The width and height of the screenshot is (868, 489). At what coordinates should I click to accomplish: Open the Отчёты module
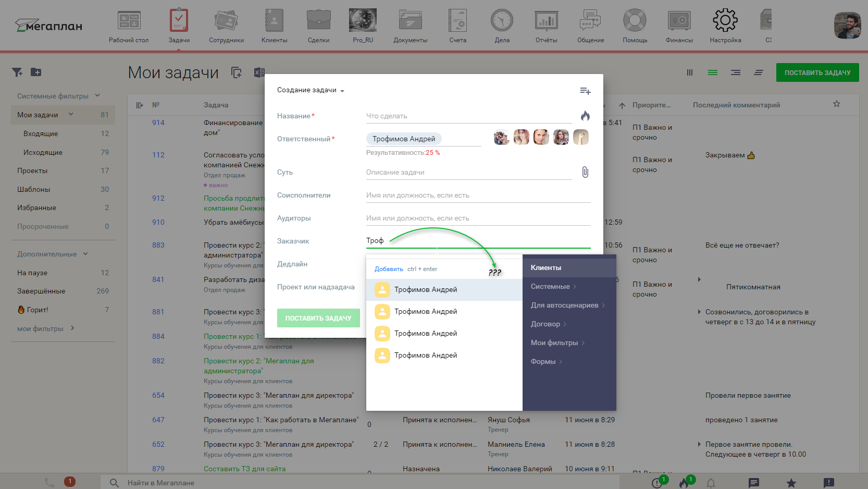[546, 26]
